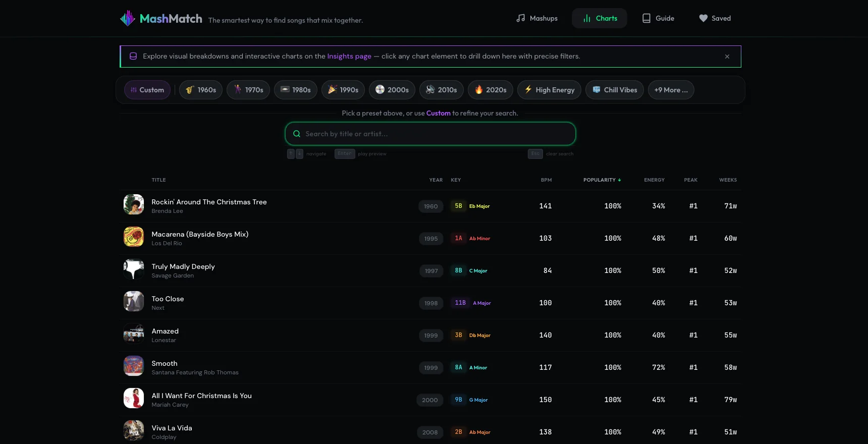The height and width of the screenshot is (444, 868).
Task: Sort by the Key column
Action: [456, 180]
